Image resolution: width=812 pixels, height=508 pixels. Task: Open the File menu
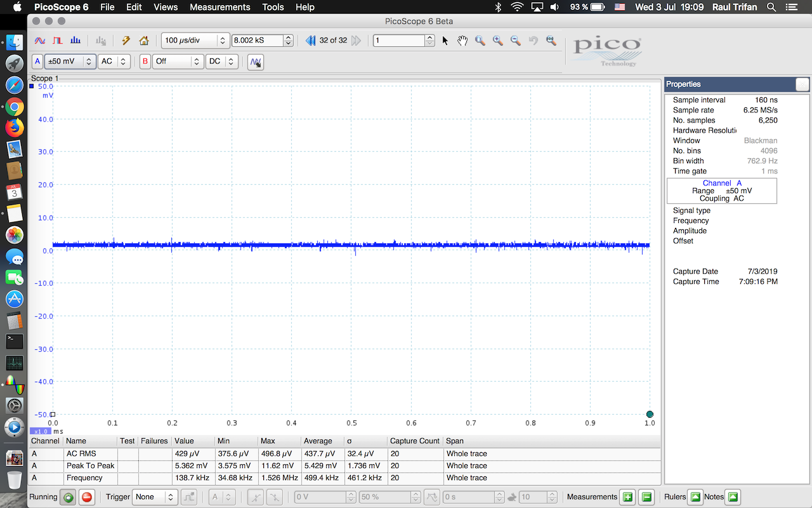(107, 7)
